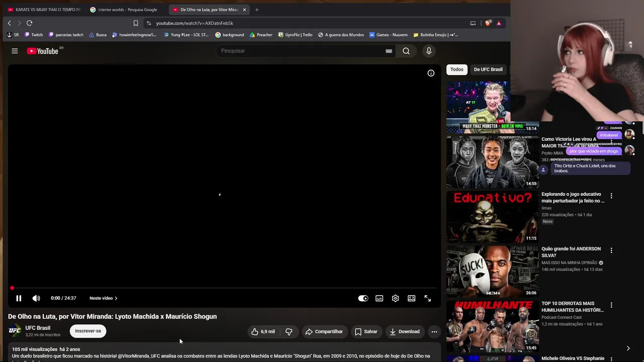Open the 'Bolinha Emojis' bookmark folder
This screenshot has width=644, height=362.
(436, 35)
